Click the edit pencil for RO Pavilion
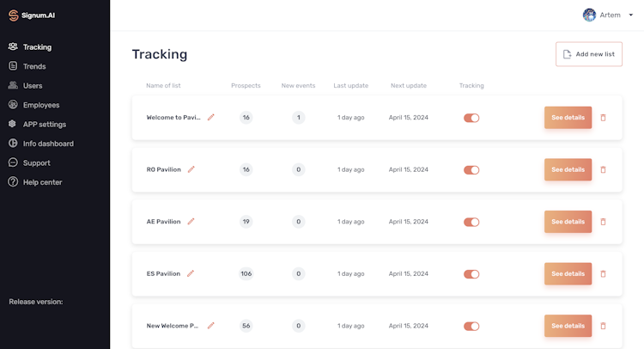The image size is (644, 349). [x=191, y=169]
